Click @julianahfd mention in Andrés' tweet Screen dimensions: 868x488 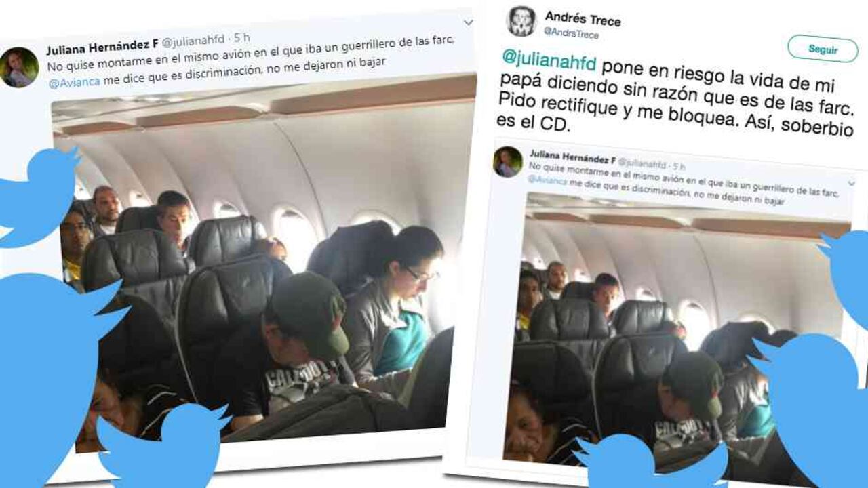point(549,63)
